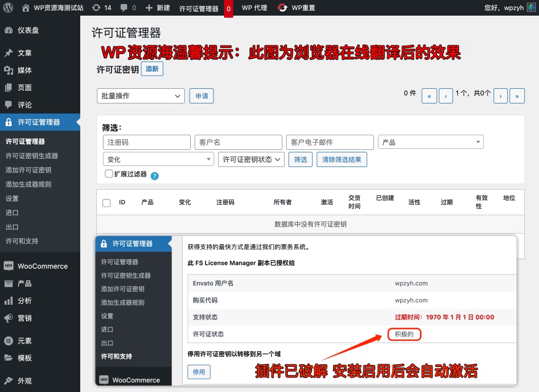This screenshot has height=392, width=539.
Task: Sort table by 注册码 column header
Action: coord(225,202)
